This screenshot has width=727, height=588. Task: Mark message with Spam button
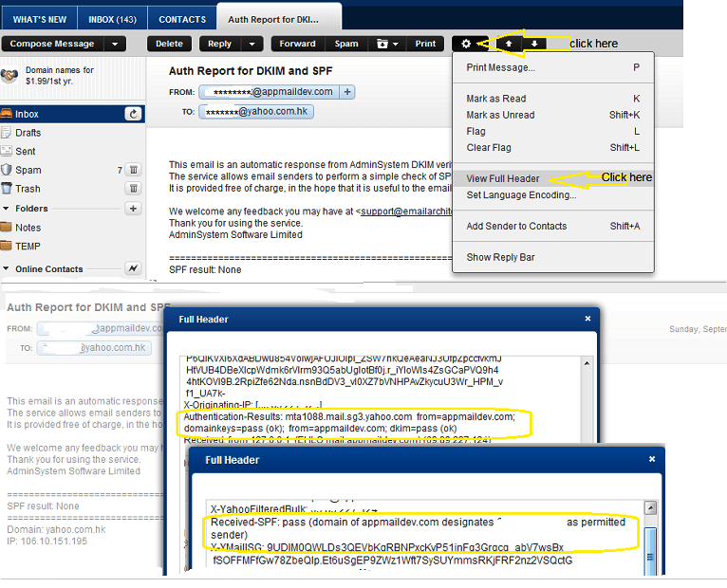(346, 44)
